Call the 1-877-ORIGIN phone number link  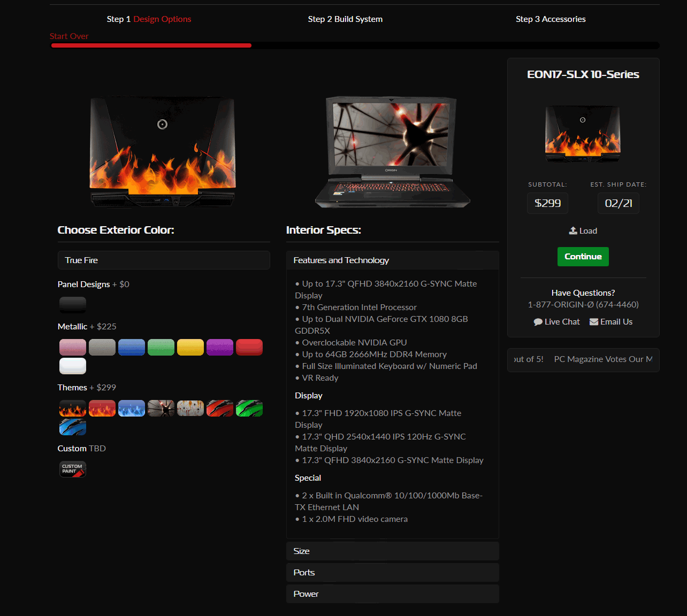coord(583,305)
